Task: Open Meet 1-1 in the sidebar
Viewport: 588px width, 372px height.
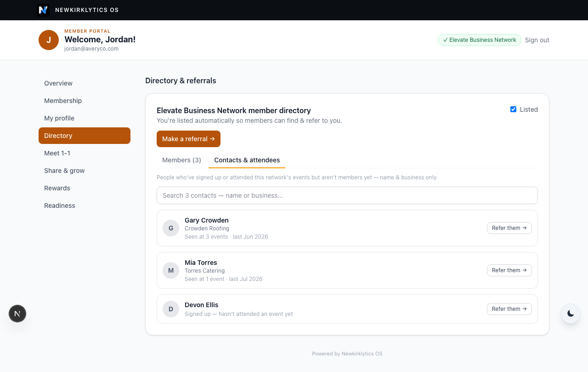Action: click(85, 153)
